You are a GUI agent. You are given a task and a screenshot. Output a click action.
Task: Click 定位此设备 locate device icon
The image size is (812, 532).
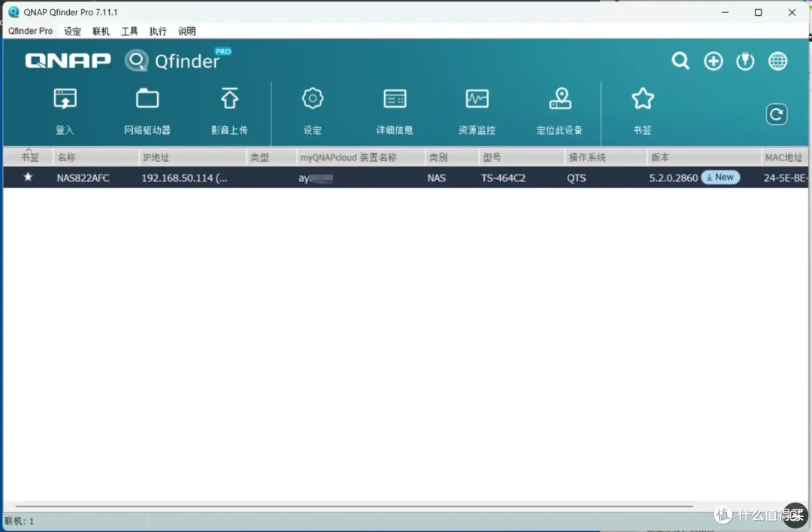click(560, 99)
